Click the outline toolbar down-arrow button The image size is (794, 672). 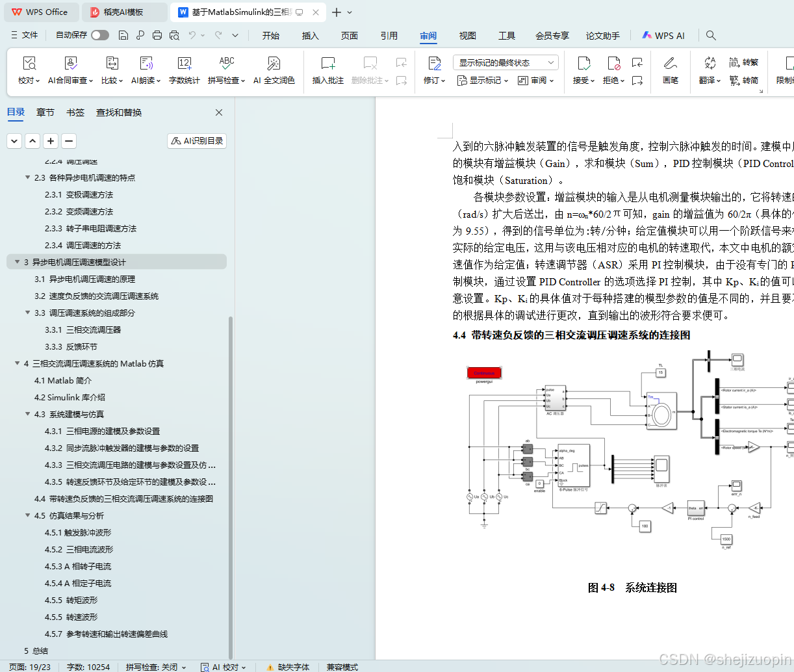(14, 140)
